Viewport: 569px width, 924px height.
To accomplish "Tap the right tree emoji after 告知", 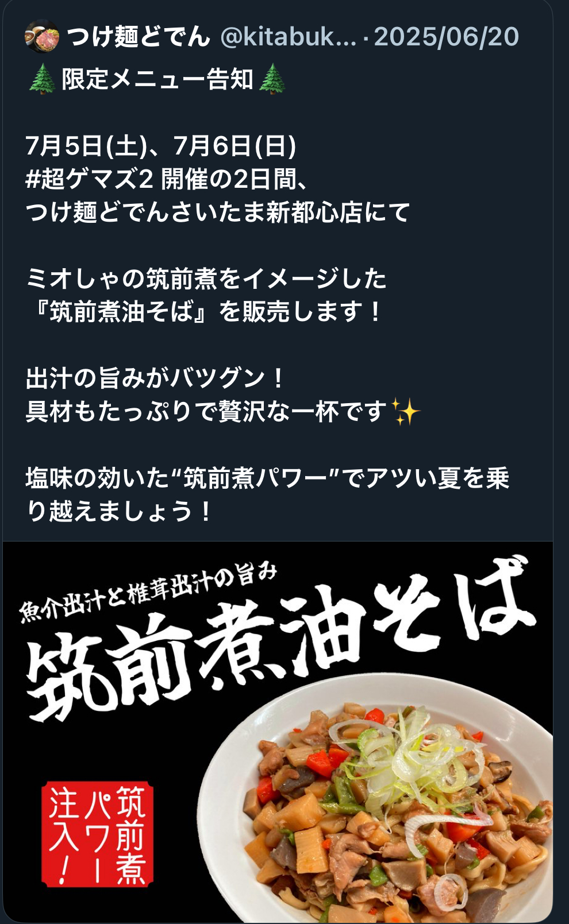I will pos(272,79).
